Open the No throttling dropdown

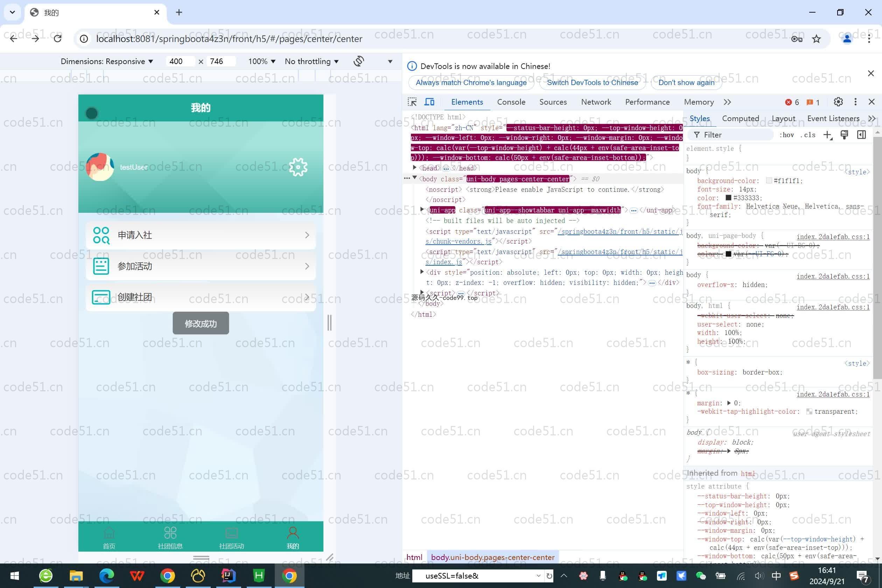pos(311,62)
